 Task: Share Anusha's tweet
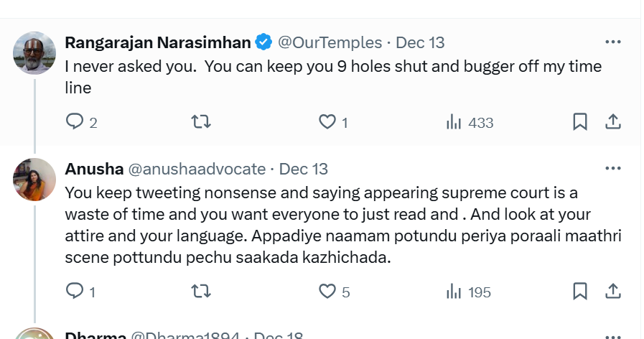tap(613, 291)
